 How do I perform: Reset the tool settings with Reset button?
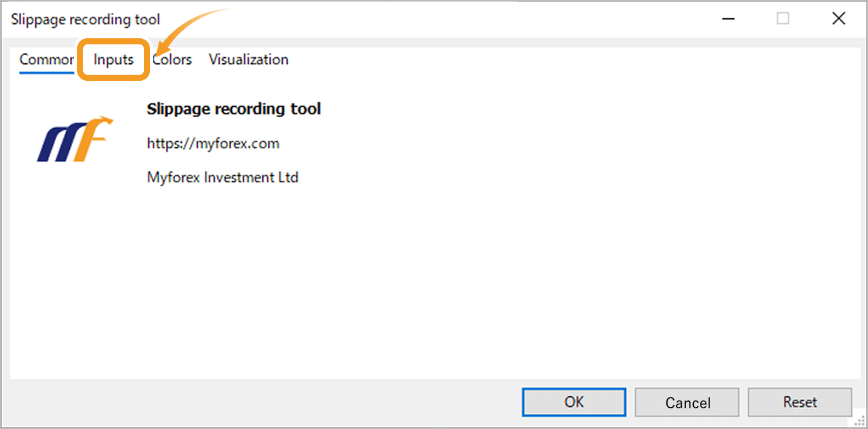click(x=799, y=402)
